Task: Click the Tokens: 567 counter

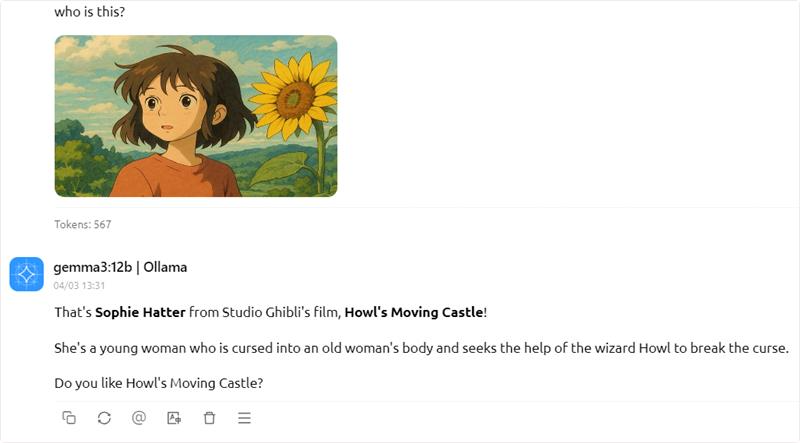Action: 82,225
